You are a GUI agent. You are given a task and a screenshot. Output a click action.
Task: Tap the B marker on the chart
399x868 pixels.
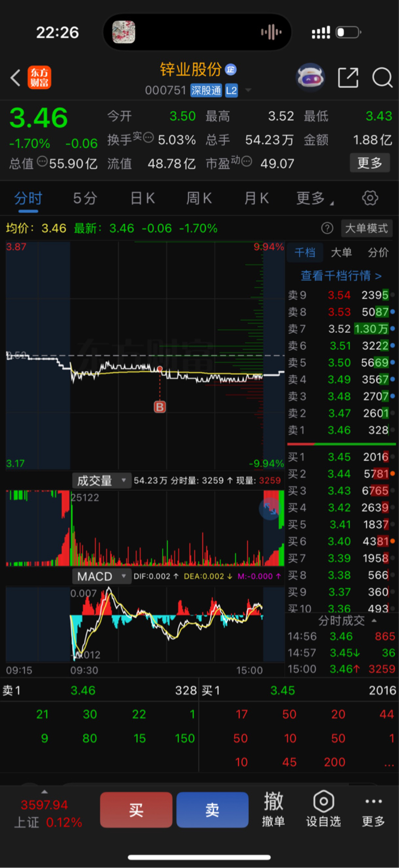click(159, 407)
